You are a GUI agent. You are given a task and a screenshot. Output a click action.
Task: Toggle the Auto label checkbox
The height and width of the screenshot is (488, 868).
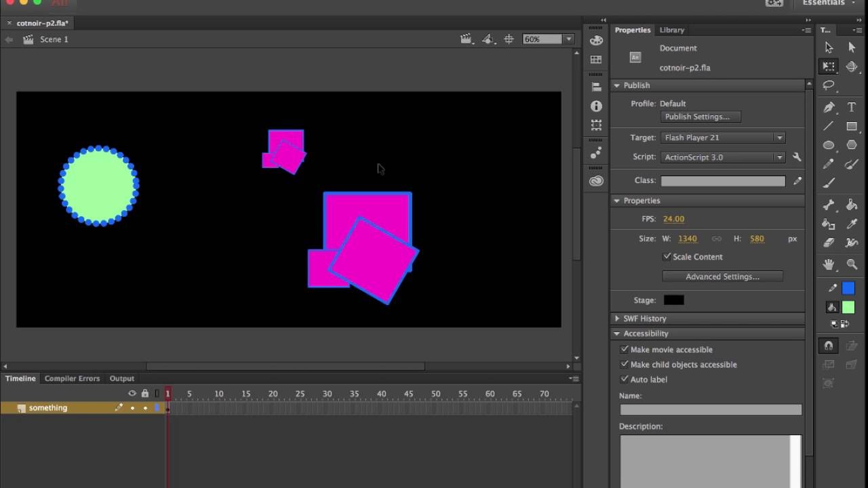tap(625, 380)
